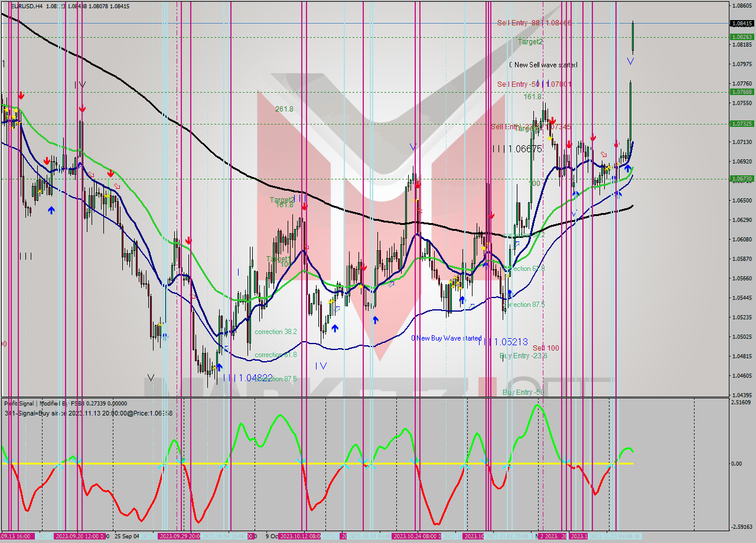The height and width of the screenshot is (543, 756).
Task: Click the red sell arrow beside 1.07345
Action: (x=552, y=120)
